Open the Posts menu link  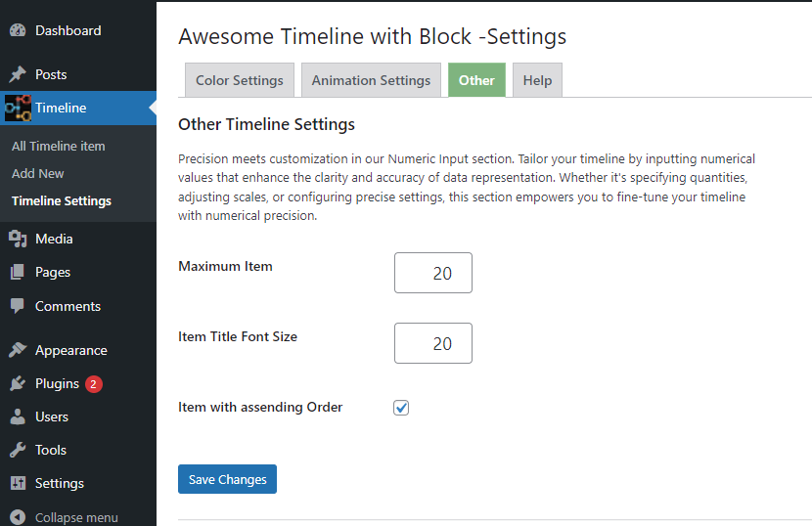tap(51, 74)
